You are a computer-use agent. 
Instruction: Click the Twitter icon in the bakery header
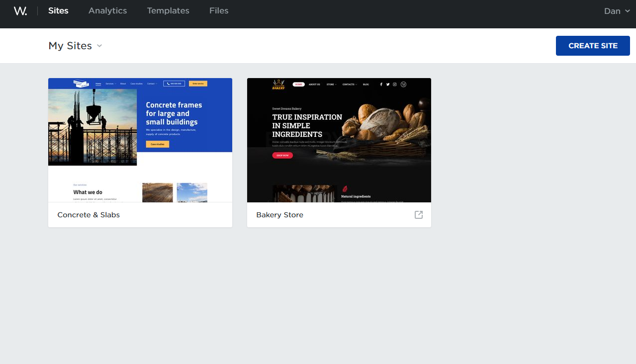(x=388, y=84)
